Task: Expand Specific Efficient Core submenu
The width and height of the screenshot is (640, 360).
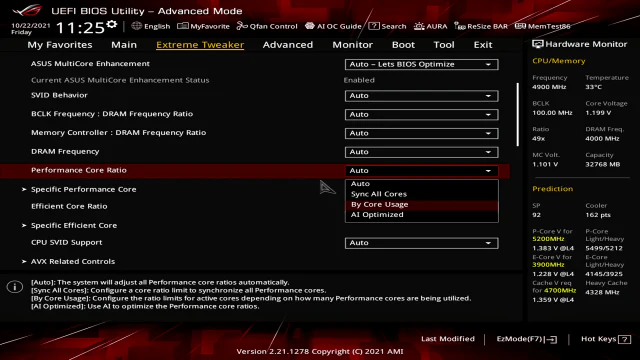Action: 74,225
